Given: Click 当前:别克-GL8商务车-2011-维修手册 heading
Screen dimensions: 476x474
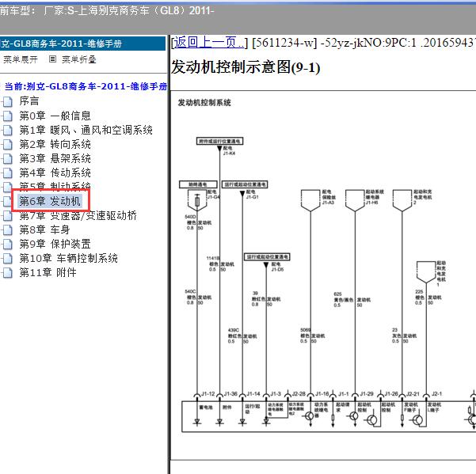Looking at the screenshot, I should point(86,86).
